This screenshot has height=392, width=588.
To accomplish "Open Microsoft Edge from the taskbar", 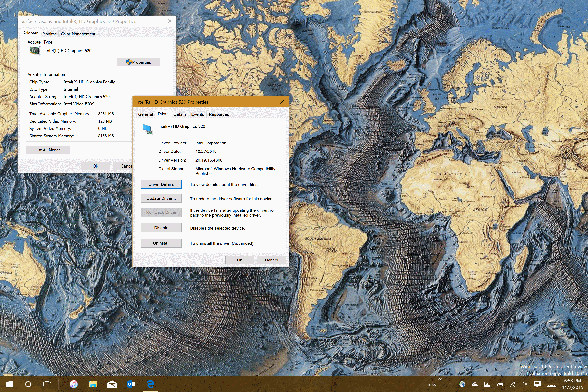I will click(x=151, y=384).
